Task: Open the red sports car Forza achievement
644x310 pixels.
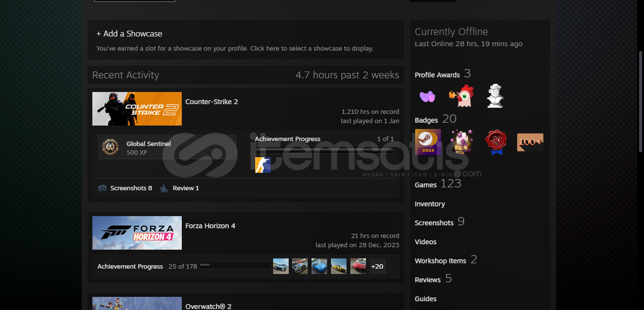Action: click(x=358, y=266)
